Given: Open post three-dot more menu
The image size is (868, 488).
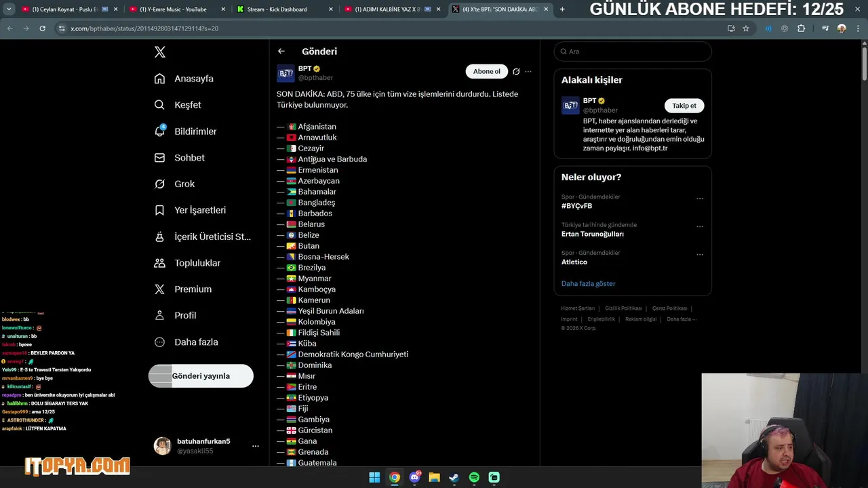Looking at the screenshot, I should pyautogui.click(x=528, y=72).
